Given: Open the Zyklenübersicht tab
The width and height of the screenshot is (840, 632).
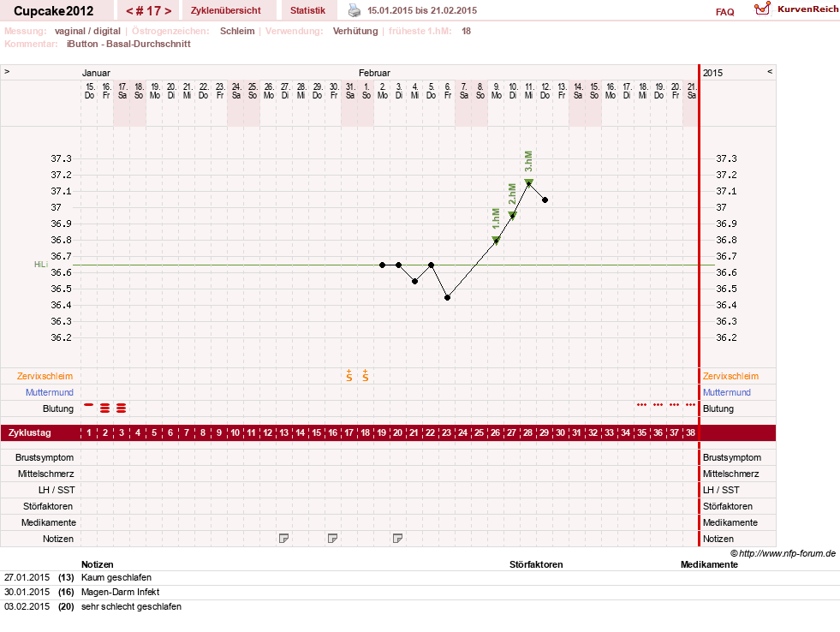Looking at the screenshot, I should (x=225, y=10).
